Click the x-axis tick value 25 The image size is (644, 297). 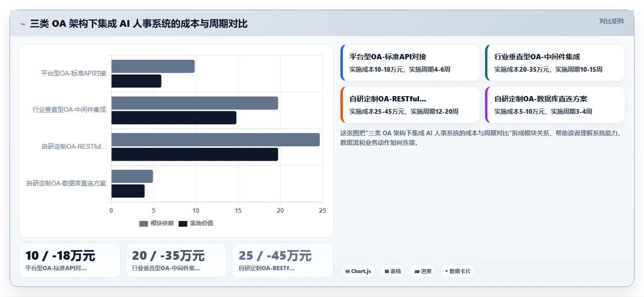pyautogui.click(x=322, y=210)
